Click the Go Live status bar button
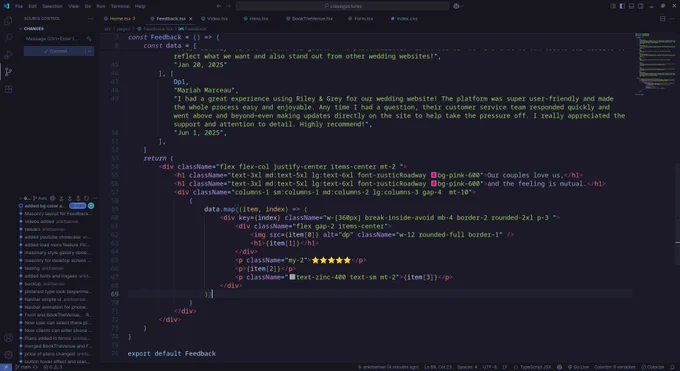 (578, 367)
